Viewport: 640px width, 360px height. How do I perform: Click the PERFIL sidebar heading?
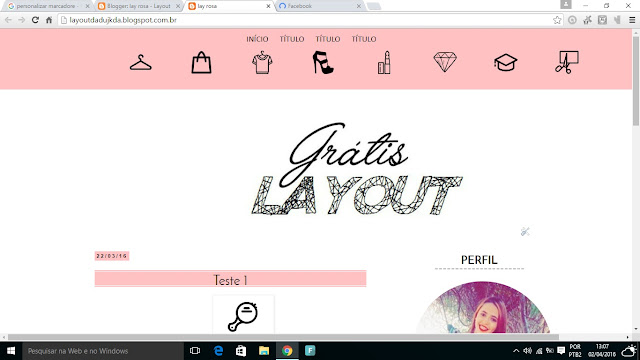479,260
